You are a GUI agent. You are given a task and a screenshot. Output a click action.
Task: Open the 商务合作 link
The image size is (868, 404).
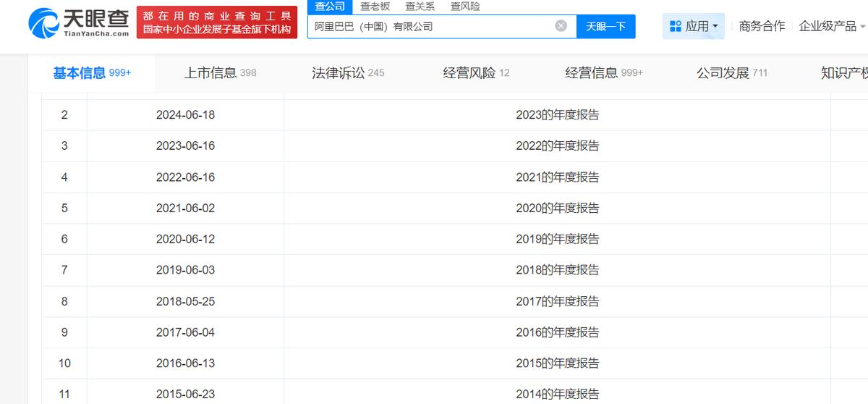762,26
